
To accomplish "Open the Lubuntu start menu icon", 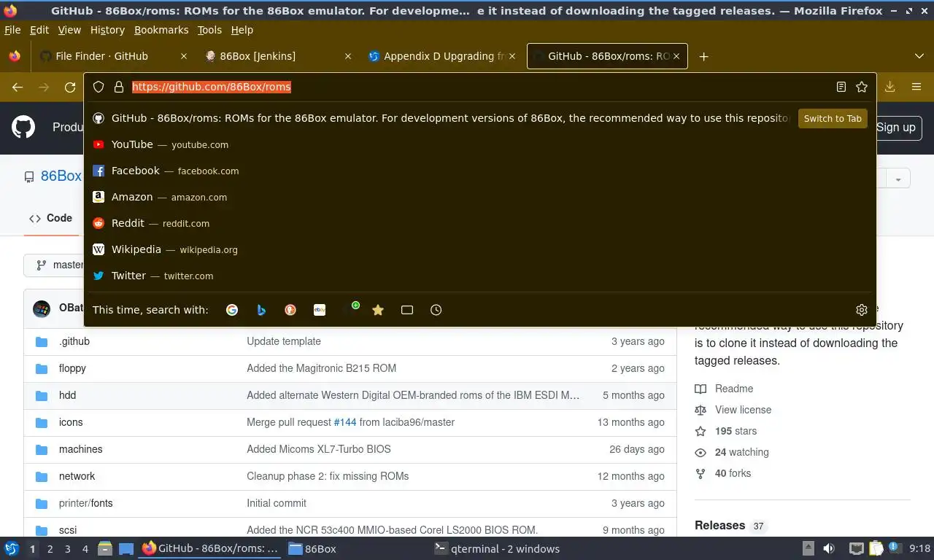I will [12, 548].
